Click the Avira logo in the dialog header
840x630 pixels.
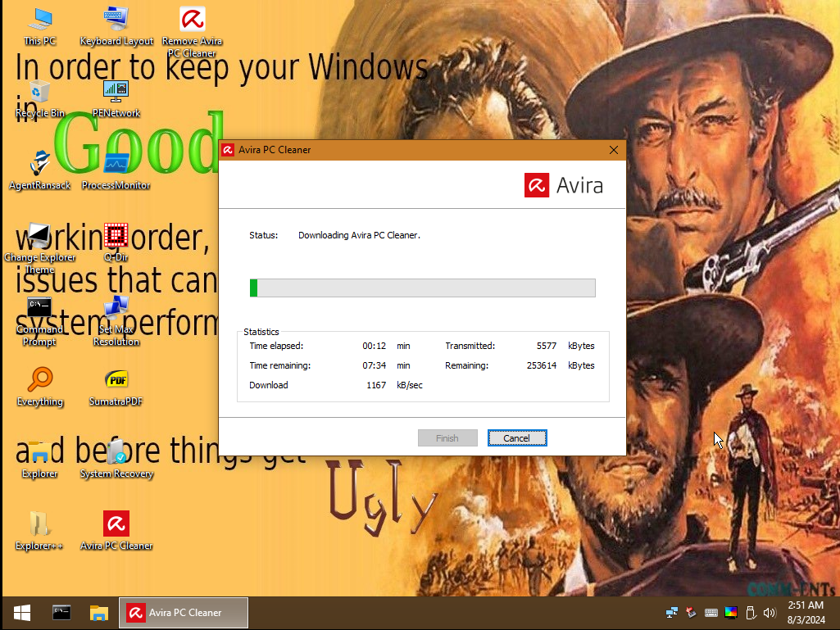(564, 185)
